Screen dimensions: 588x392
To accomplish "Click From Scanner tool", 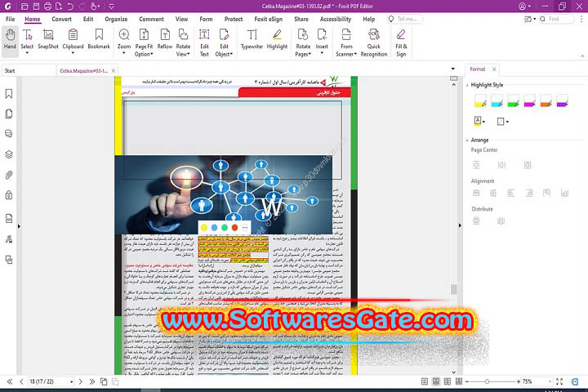I will (x=346, y=42).
